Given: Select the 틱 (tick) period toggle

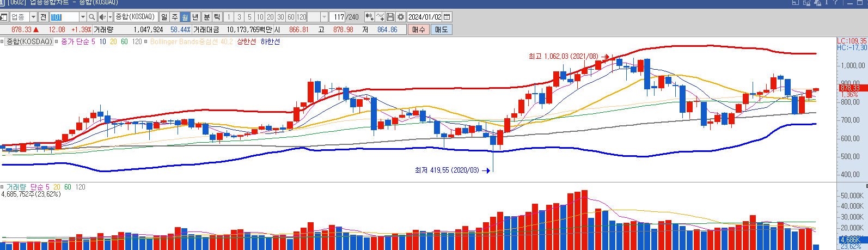Looking at the screenshot, I should pyautogui.click(x=217, y=17).
